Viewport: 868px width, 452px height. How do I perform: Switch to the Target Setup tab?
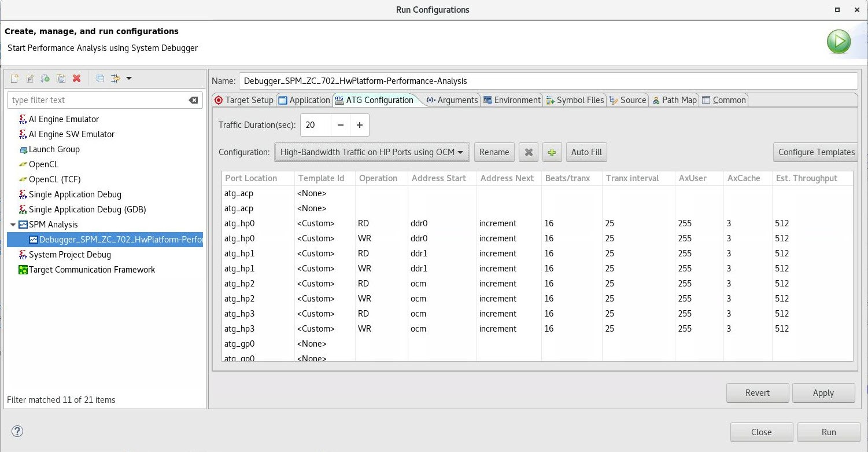[x=243, y=100]
